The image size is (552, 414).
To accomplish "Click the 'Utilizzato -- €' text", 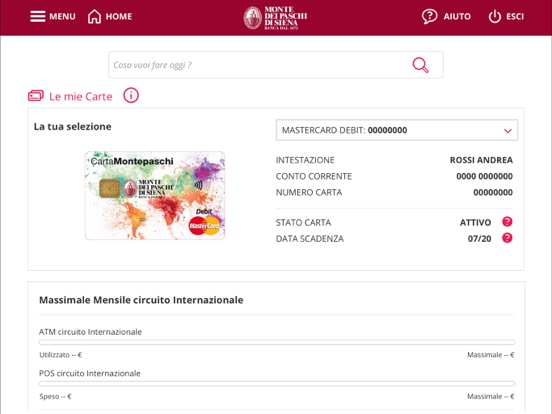I will (x=61, y=355).
